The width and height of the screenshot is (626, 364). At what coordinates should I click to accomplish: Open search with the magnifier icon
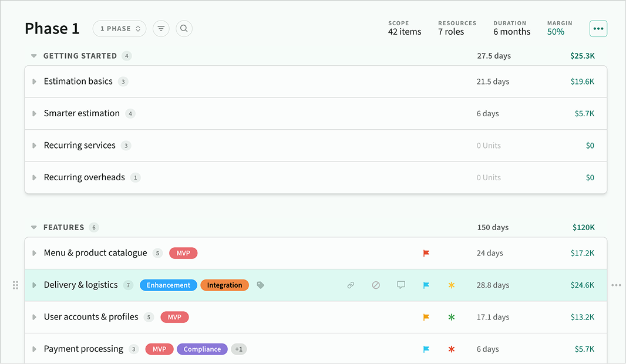[184, 29]
